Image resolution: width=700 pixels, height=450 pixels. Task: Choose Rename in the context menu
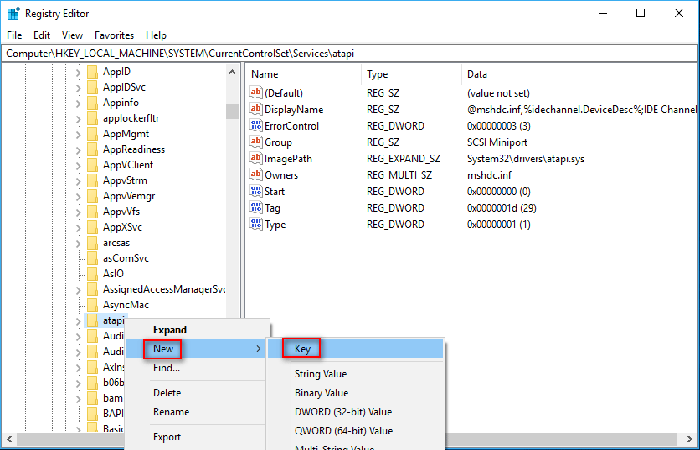(197, 412)
